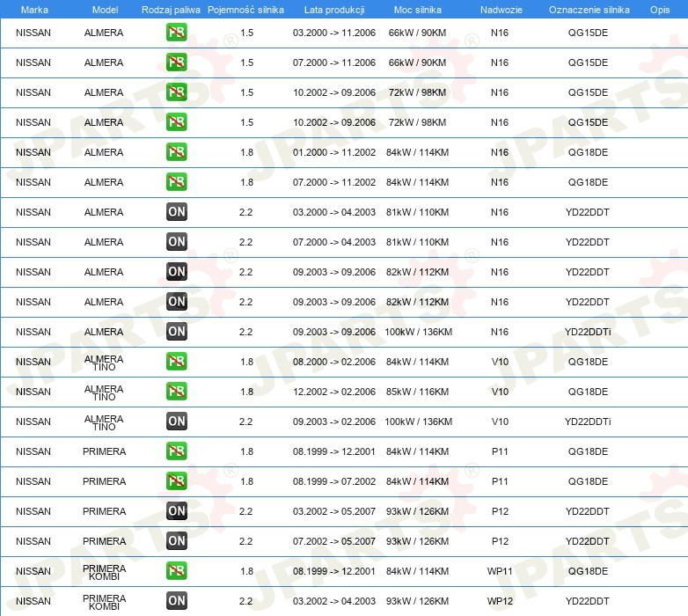Select the date range 03.2000 -> 04.2003
The height and width of the screenshot is (616, 688).
(334, 212)
